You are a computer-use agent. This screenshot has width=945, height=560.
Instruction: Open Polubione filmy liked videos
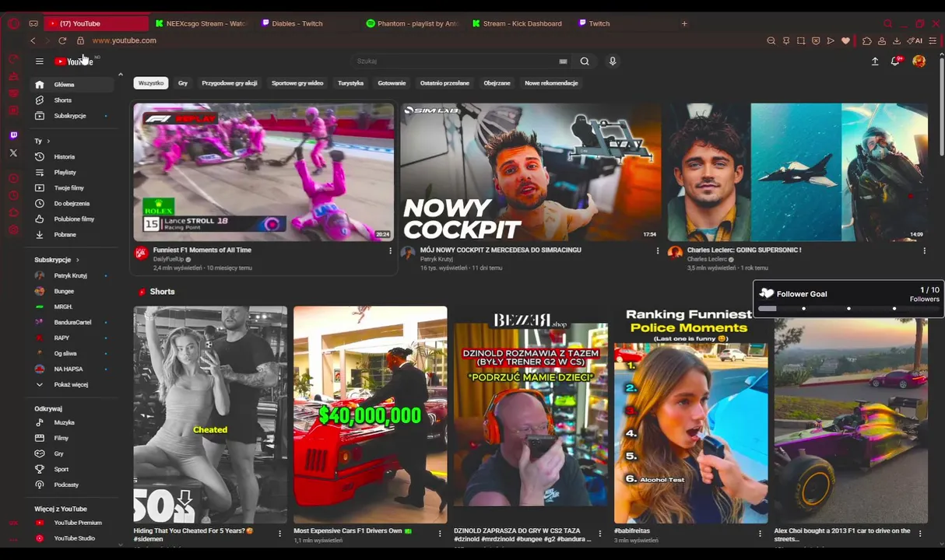[70, 219]
